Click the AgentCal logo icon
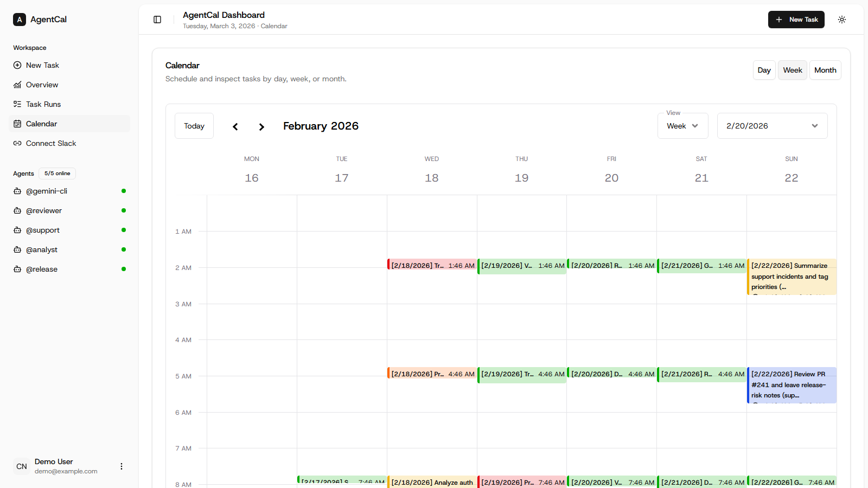868x488 pixels. pos(20,20)
